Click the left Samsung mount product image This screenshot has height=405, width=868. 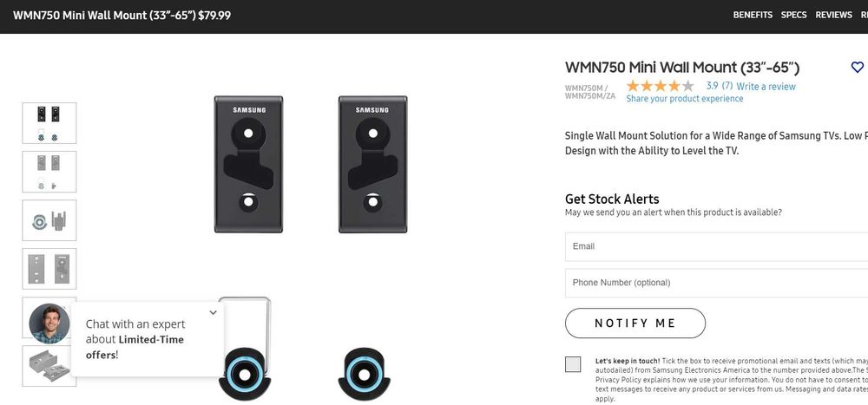click(248, 164)
